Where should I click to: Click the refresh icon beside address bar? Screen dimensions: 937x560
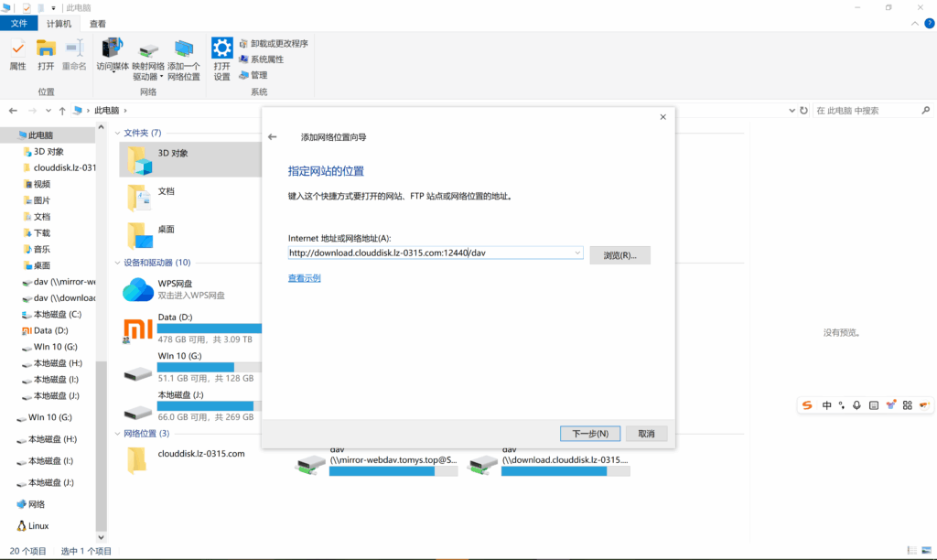803,111
